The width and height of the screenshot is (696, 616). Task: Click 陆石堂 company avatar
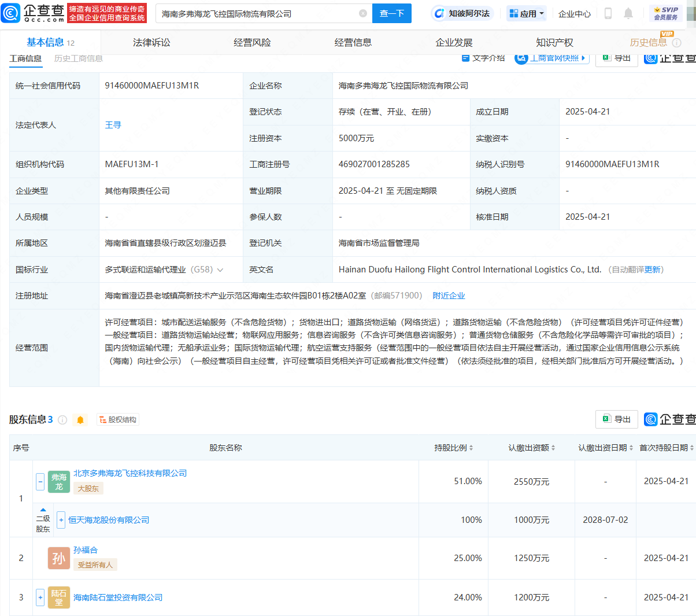59,597
